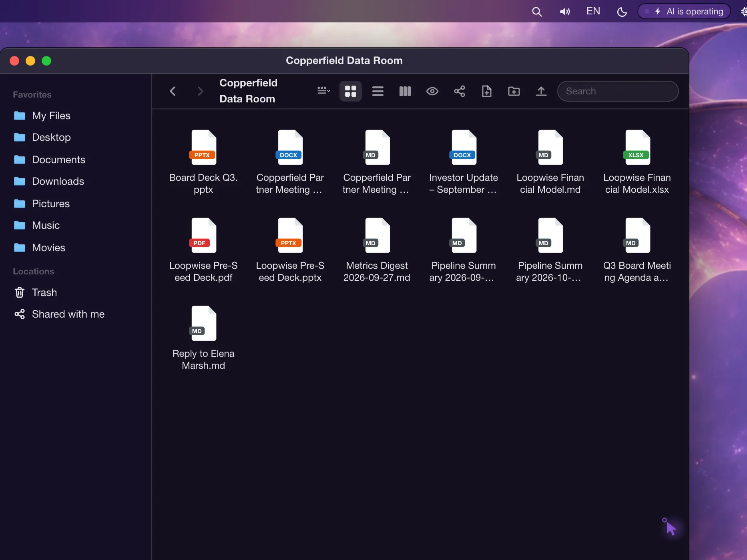Viewport: 747px width, 560px height.
Task: Select the Copperfield Partner Meeting MD file
Action: point(377,162)
